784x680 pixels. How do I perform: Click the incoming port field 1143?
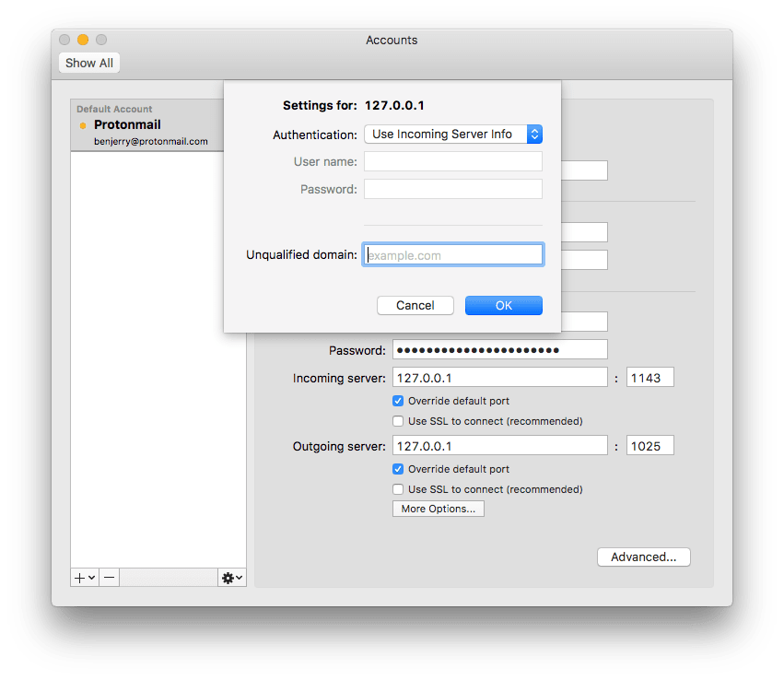(649, 377)
